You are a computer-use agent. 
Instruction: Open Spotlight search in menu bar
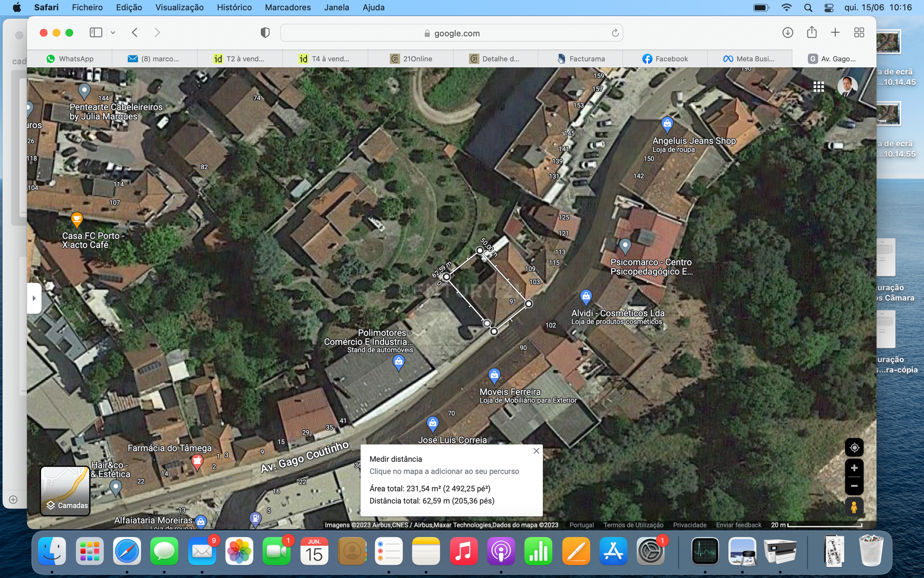[x=808, y=7]
